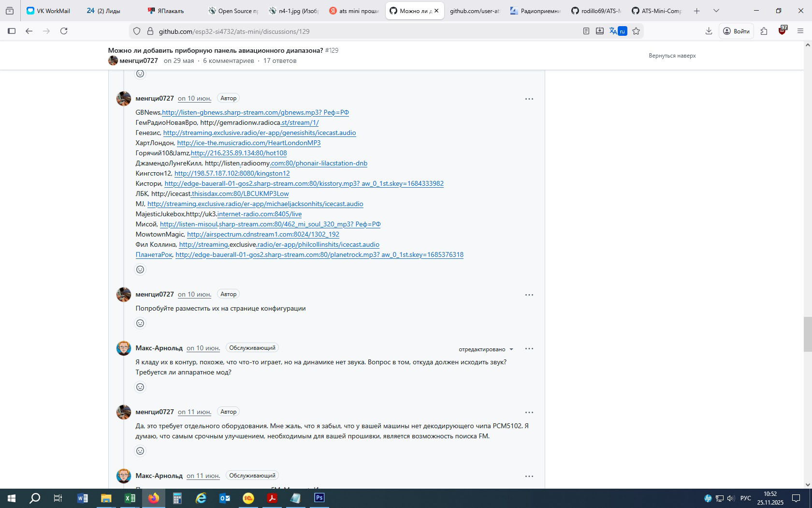Open the Firefox hamburger application menu
Image resolution: width=812 pixels, height=508 pixels.
[800, 31]
